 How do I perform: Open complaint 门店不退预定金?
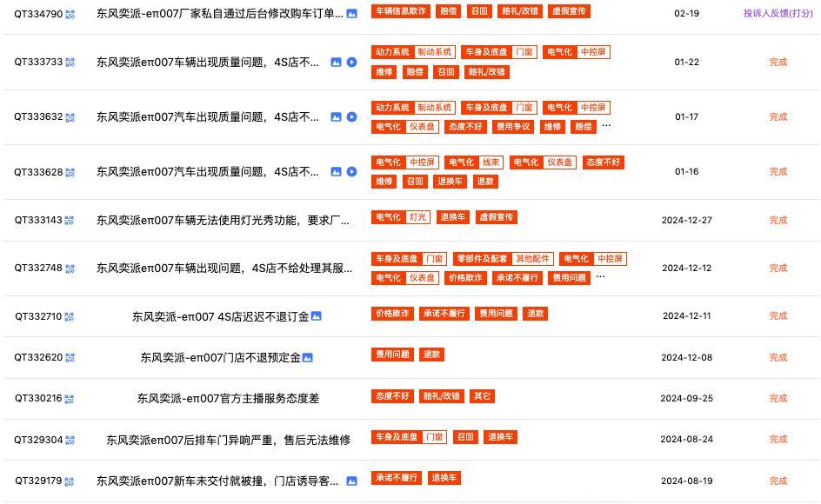pyautogui.click(x=220, y=358)
